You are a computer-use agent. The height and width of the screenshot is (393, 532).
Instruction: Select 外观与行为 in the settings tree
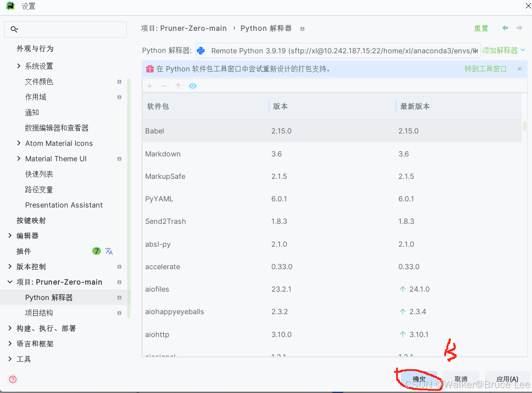click(35, 48)
